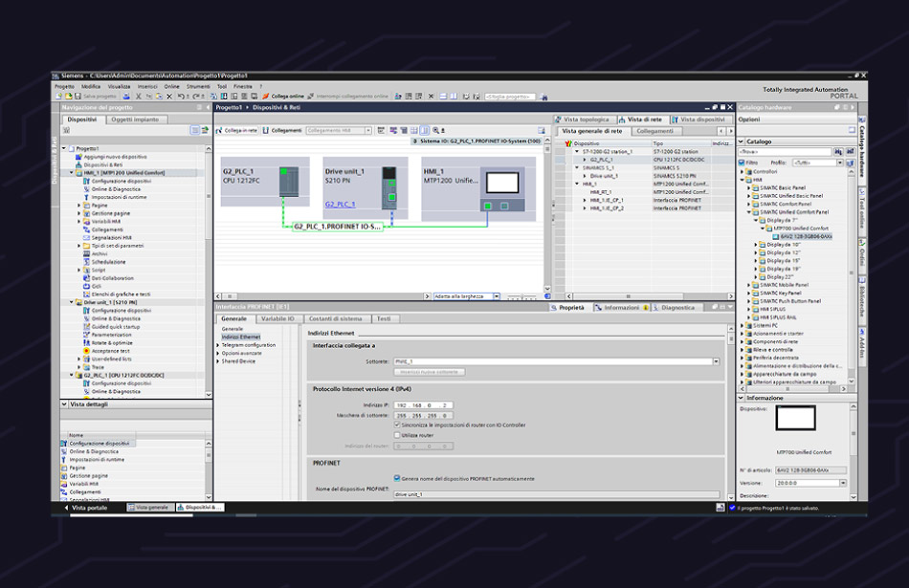909x588 pixels.
Task: Open the Progetto menu
Action: 64,86
